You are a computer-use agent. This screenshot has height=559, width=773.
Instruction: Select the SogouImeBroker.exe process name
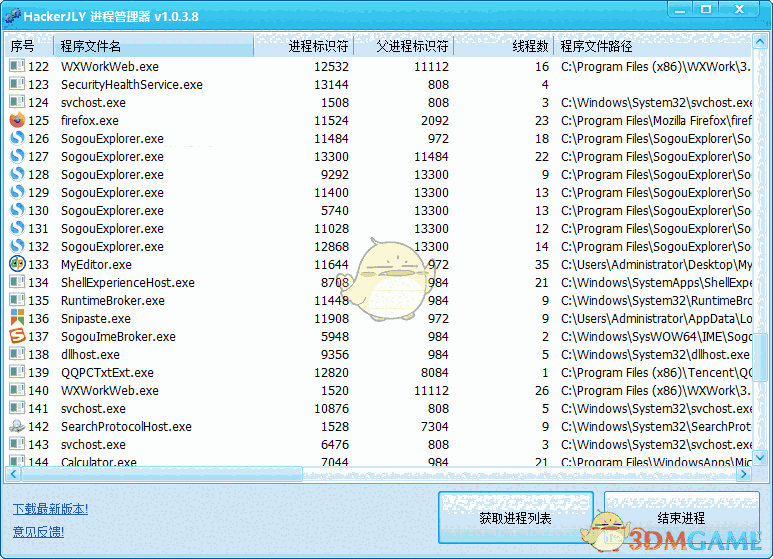[118, 337]
